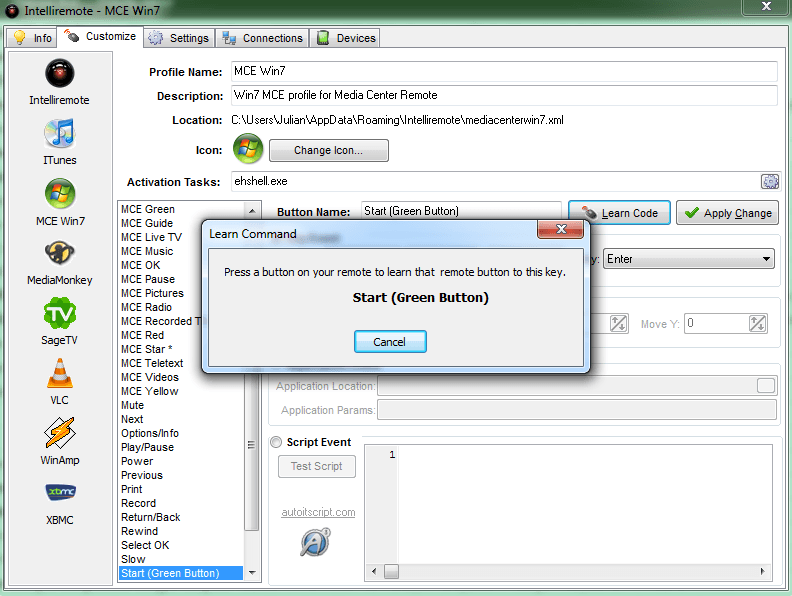Click button list scroll down arrow
792x596 pixels.
point(252,573)
